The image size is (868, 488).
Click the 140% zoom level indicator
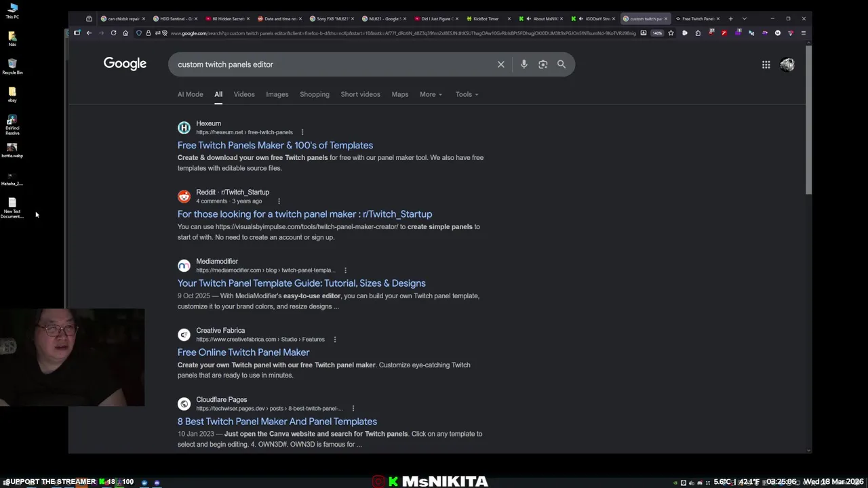pyautogui.click(x=656, y=33)
